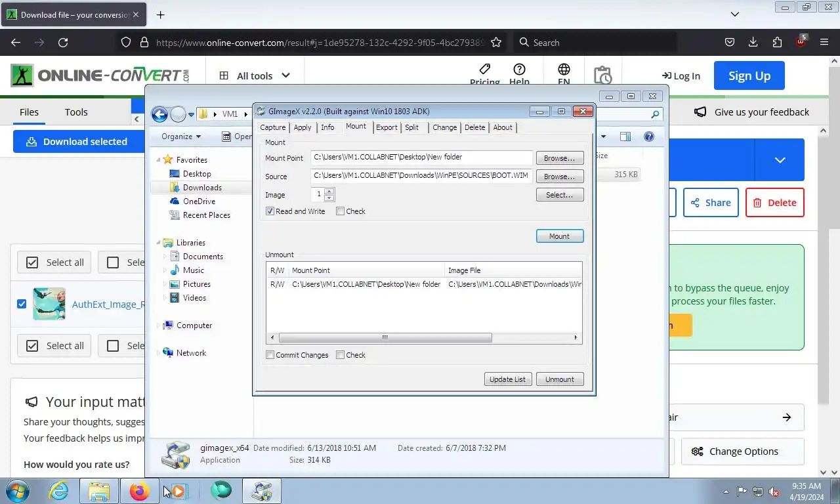
Task: Click the Download selected button
Action: [77, 142]
